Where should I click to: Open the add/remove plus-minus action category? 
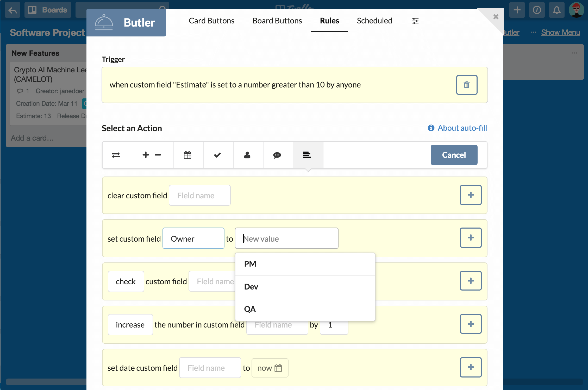click(x=152, y=155)
